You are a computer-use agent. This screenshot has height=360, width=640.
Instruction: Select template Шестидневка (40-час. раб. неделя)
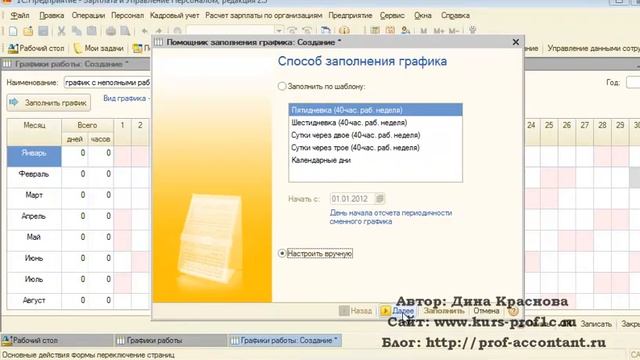pos(376,122)
